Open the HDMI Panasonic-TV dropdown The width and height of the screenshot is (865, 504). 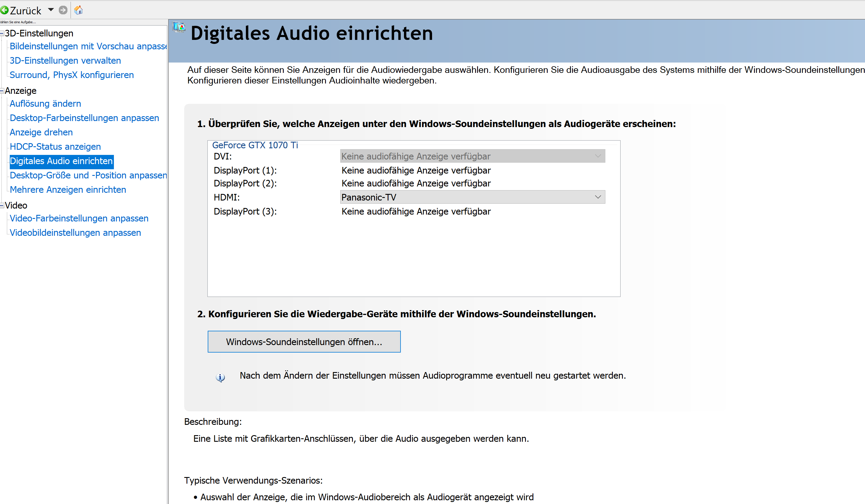(472, 197)
